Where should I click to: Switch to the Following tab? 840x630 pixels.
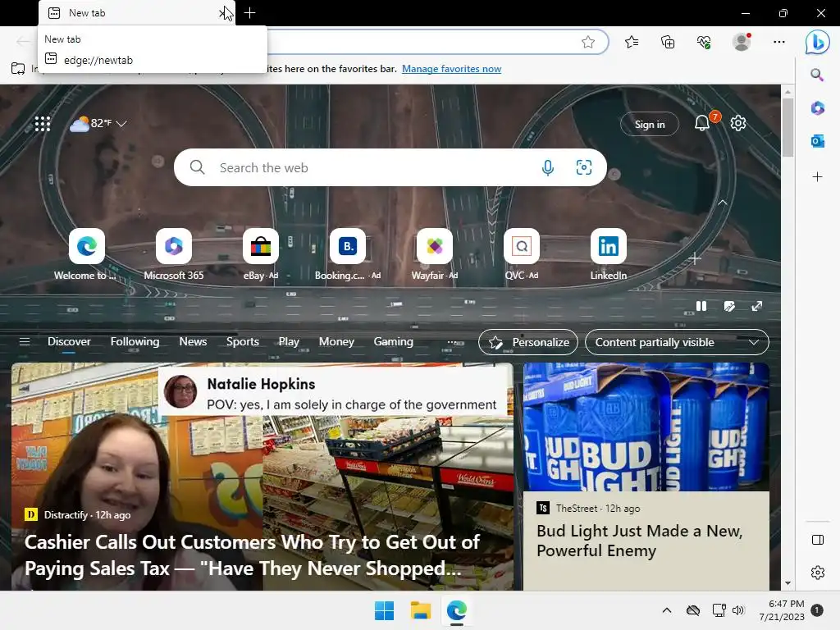coord(135,342)
